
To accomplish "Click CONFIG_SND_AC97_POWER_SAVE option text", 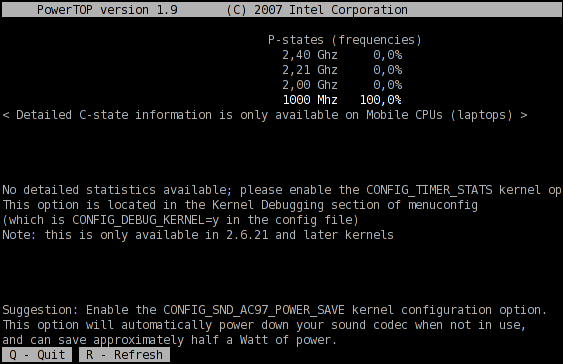I will pos(254,310).
